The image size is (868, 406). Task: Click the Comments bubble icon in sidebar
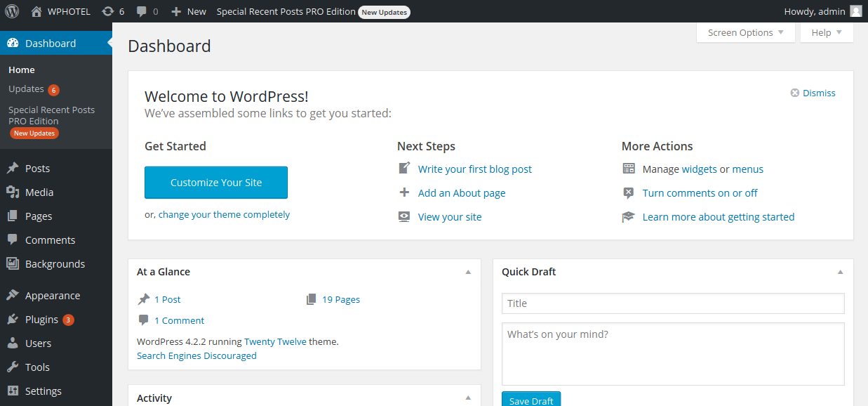point(13,240)
